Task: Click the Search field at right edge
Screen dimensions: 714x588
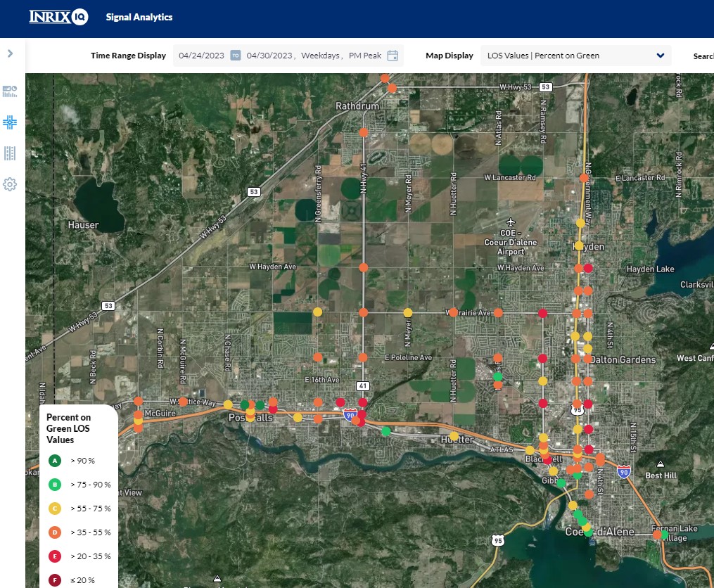Action: tap(703, 56)
